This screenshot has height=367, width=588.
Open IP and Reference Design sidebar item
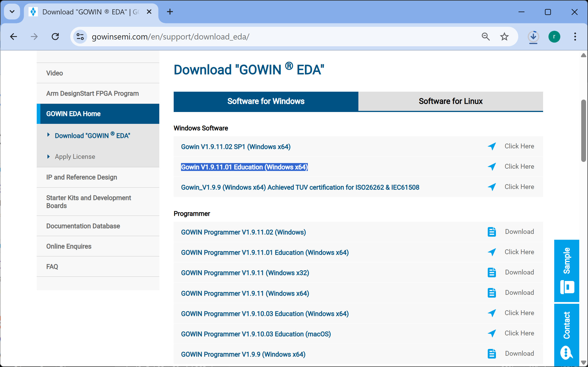click(98, 177)
